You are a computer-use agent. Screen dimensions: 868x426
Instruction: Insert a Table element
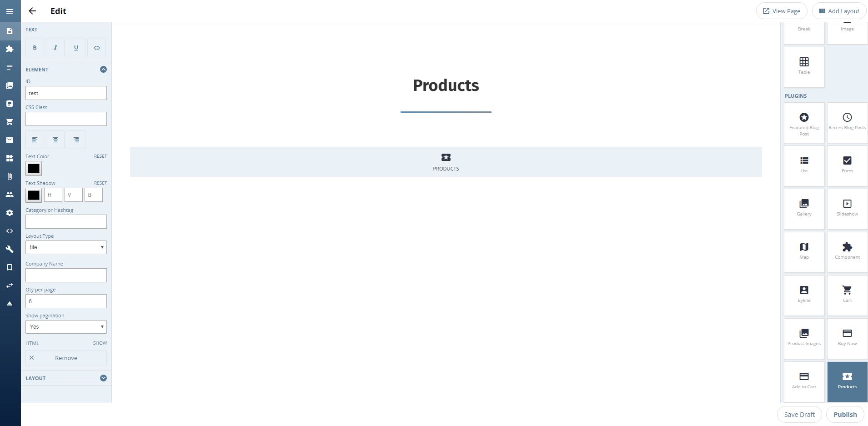coord(804,66)
